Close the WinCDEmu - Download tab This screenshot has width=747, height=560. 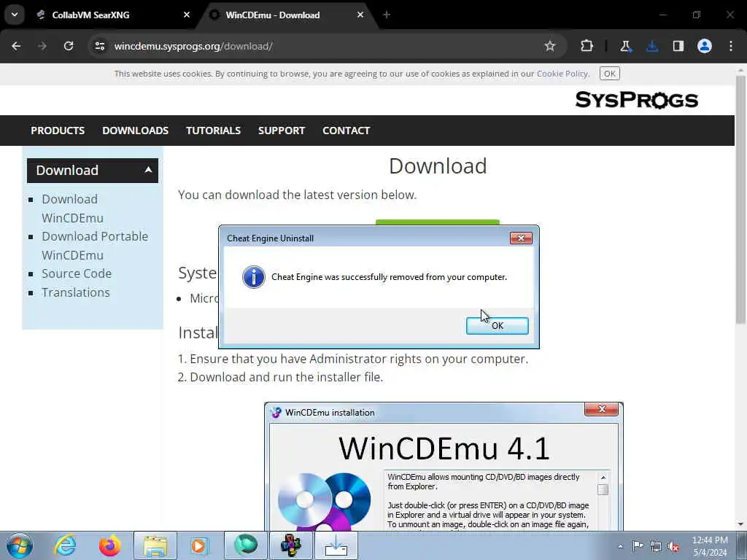pyautogui.click(x=360, y=15)
